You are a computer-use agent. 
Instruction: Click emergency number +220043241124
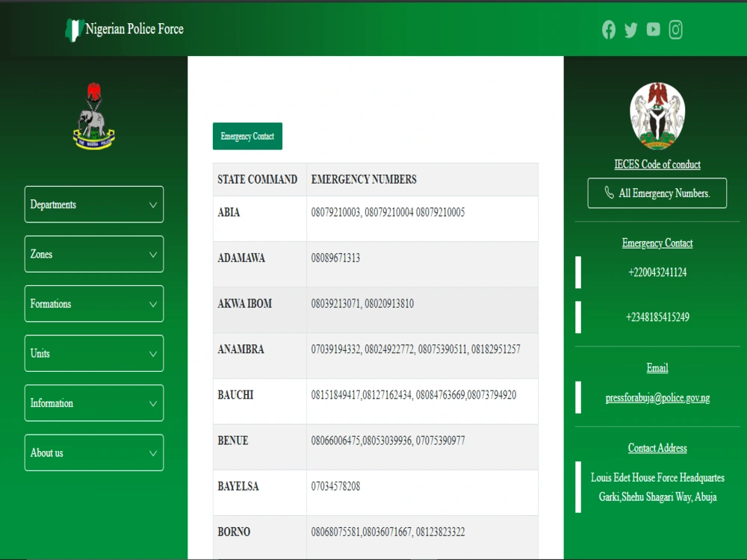[657, 272]
